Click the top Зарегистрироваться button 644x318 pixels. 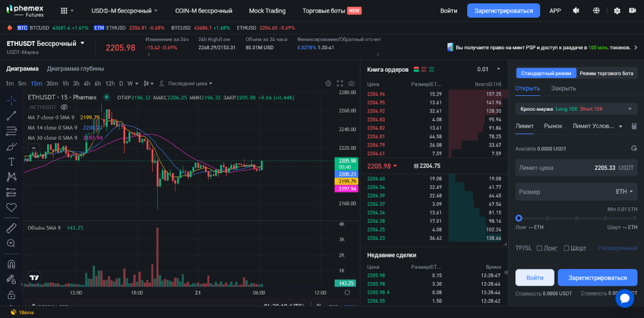point(504,11)
